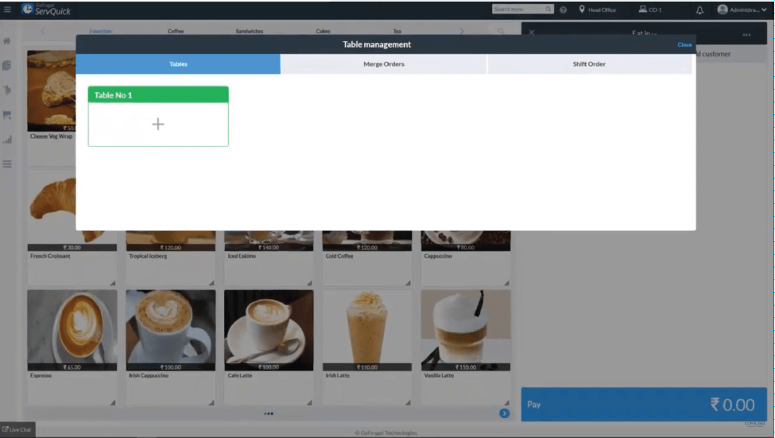Select the Irish Cappuccino item
Image resolution: width=775 pixels, height=438 pixels.
(x=171, y=347)
